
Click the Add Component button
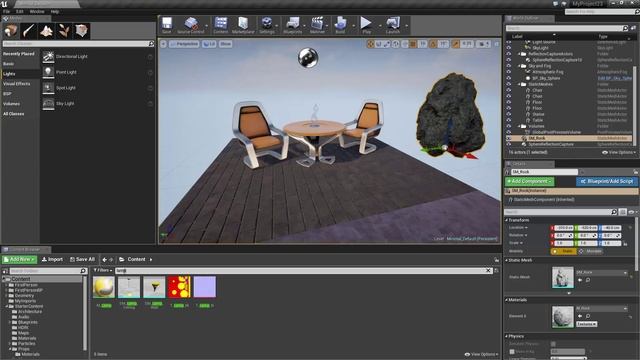tap(529, 181)
